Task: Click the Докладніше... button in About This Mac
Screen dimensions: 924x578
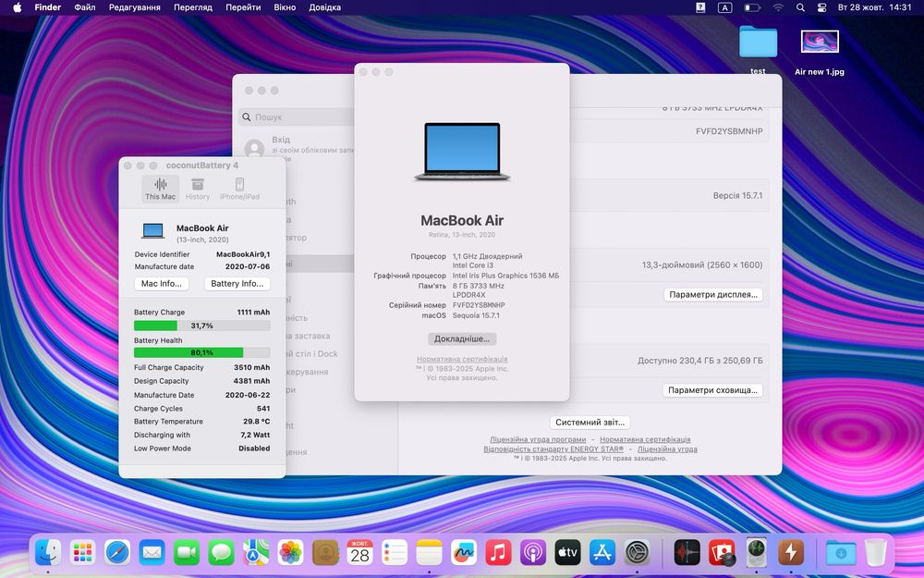Action: coord(462,338)
